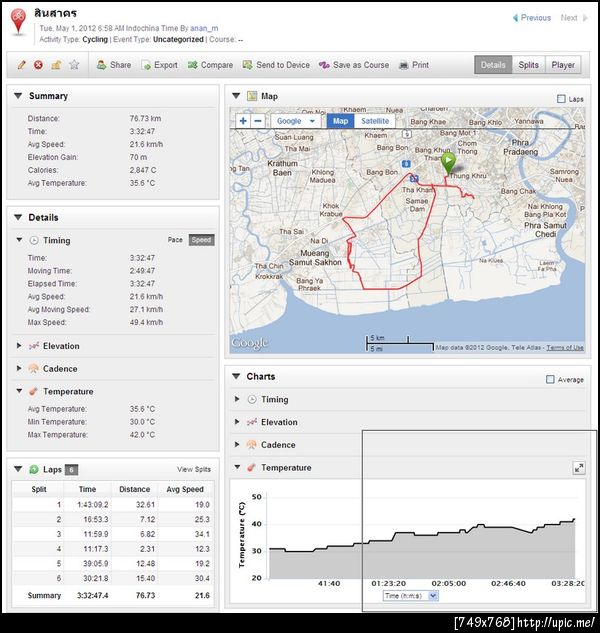Print the activity page
Screen dimensions: 600x633
coord(414,65)
